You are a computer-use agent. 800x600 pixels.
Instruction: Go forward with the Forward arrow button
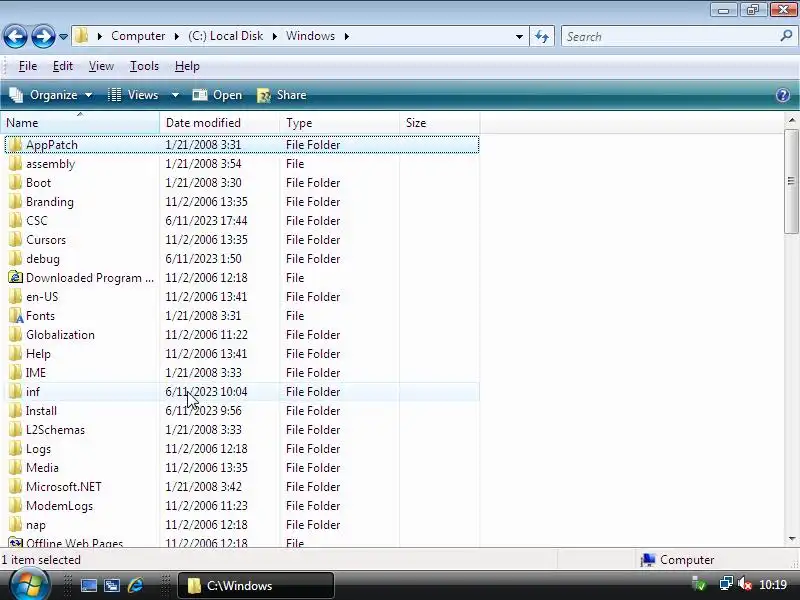[x=43, y=36]
